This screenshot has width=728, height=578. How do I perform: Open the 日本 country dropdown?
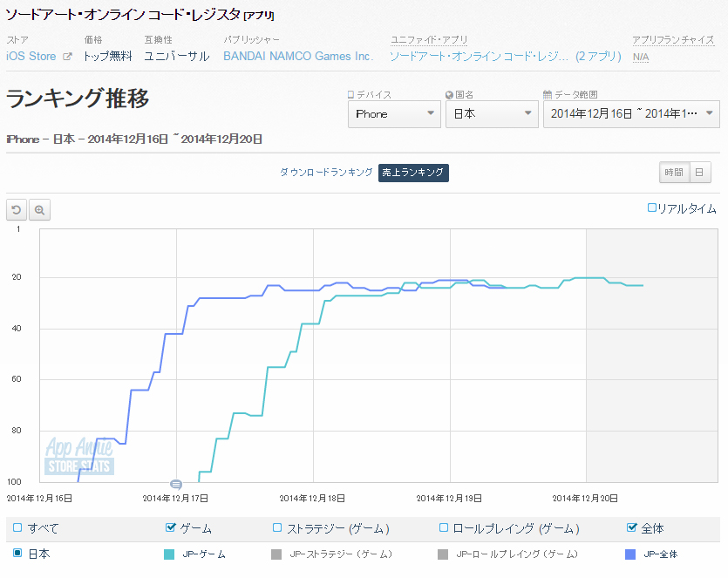click(x=492, y=114)
